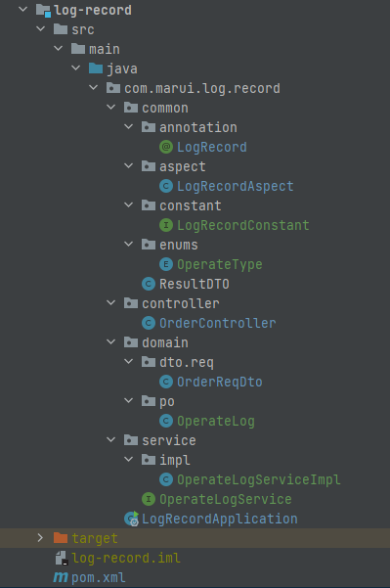The width and height of the screenshot is (390, 588).
Task: Collapse the log-record module node
Action: tap(23, 9)
